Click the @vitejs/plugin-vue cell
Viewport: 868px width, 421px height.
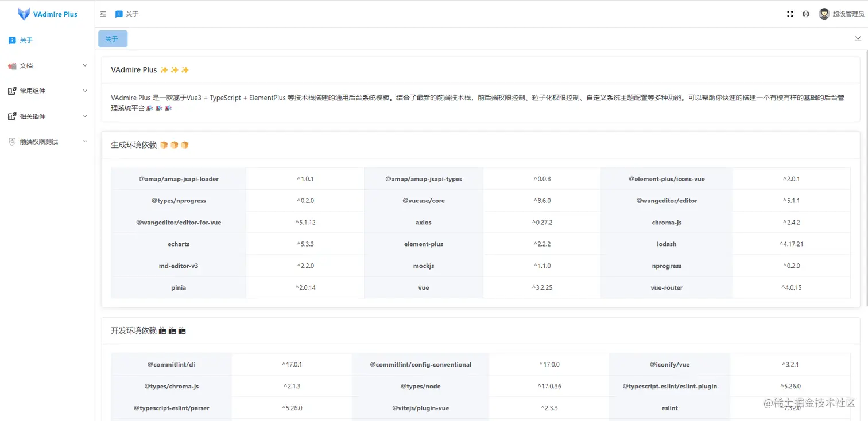coord(421,408)
